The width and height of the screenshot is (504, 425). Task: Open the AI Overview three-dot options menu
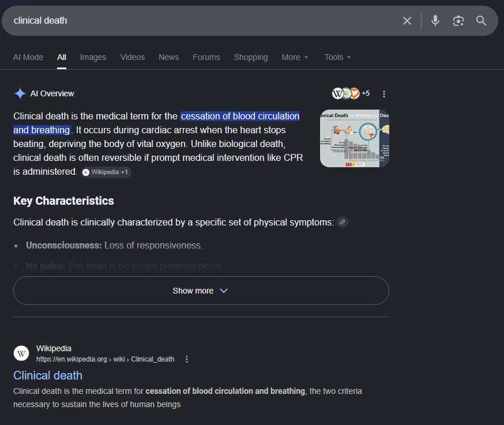point(384,94)
